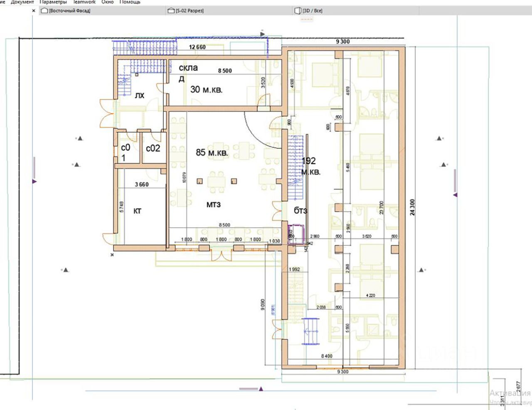
Task: Select the 8 500 dimension in the склад room
Action: click(225, 71)
